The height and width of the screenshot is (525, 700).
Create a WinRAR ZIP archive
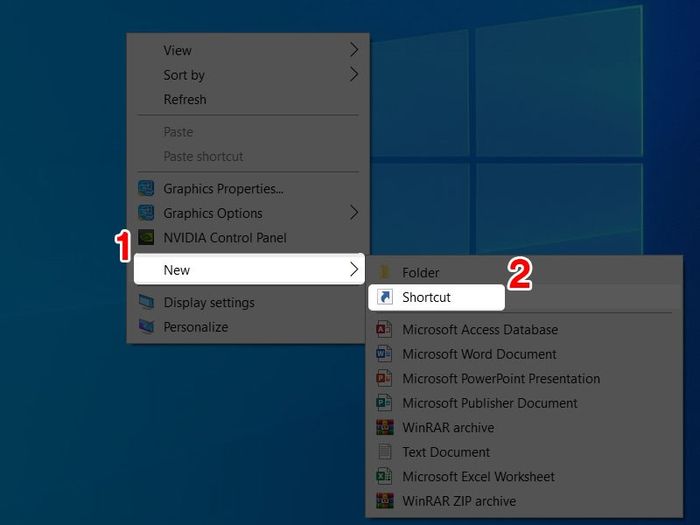pyautogui.click(x=524, y=501)
